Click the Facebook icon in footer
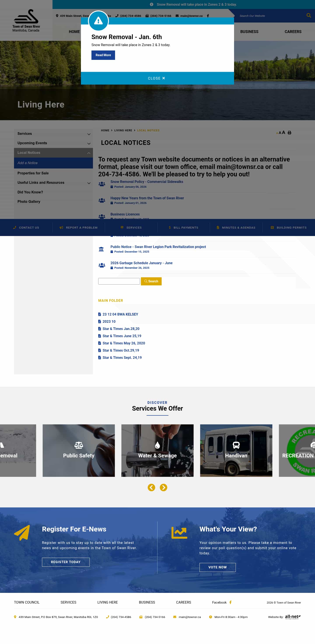The image size is (315, 644). click(x=230, y=602)
